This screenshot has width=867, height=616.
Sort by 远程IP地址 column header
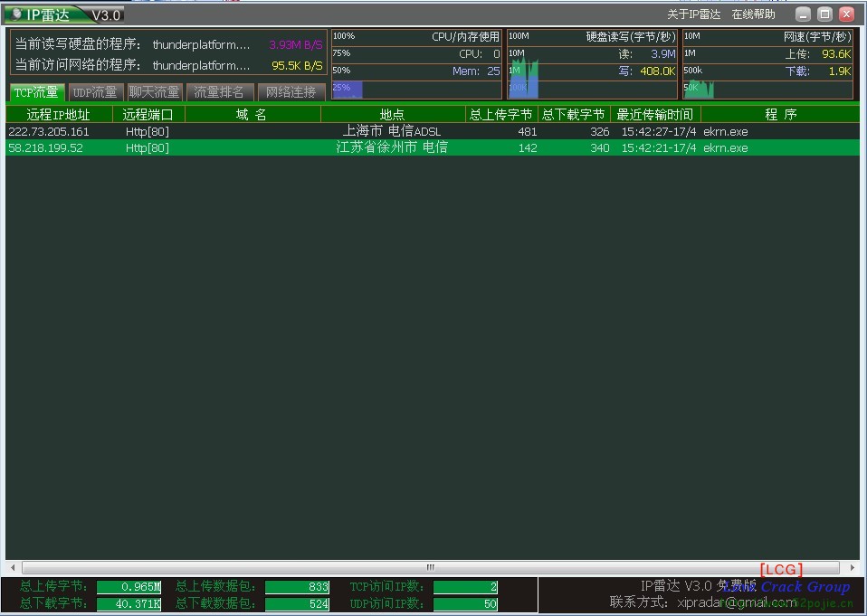coord(59,114)
